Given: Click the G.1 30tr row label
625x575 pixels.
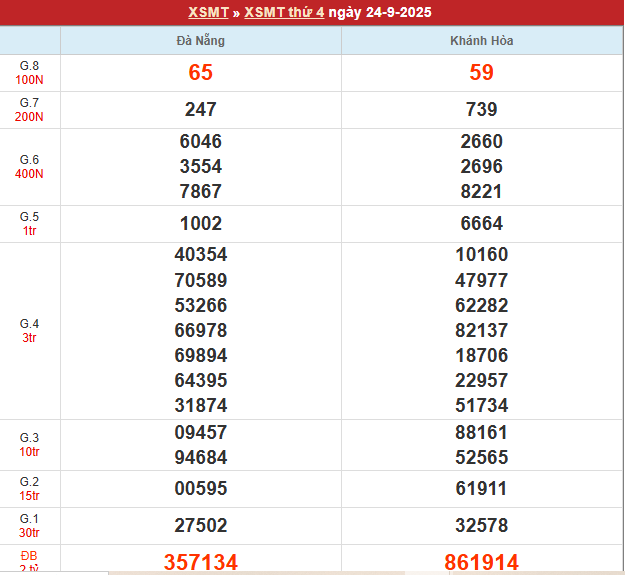Looking at the screenshot, I should pos(29,526).
